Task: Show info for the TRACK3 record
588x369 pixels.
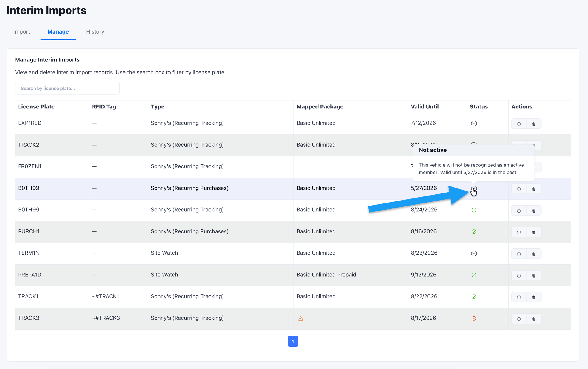Action: coord(519,319)
